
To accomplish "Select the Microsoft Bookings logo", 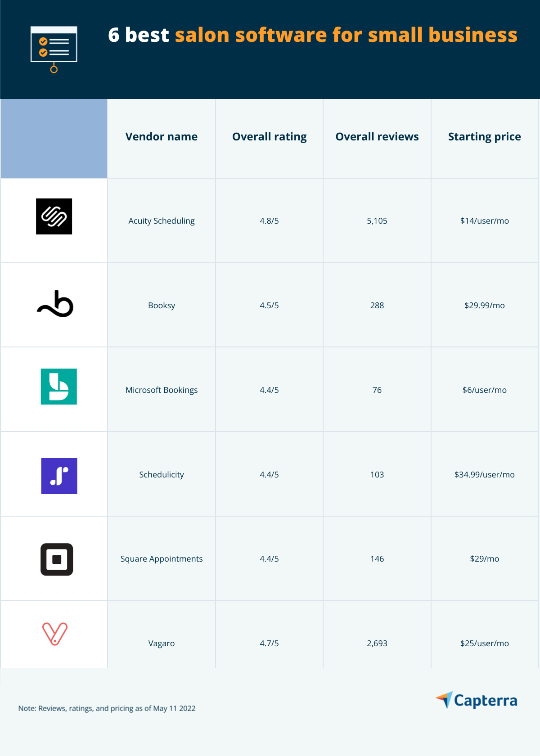I will pos(58,387).
